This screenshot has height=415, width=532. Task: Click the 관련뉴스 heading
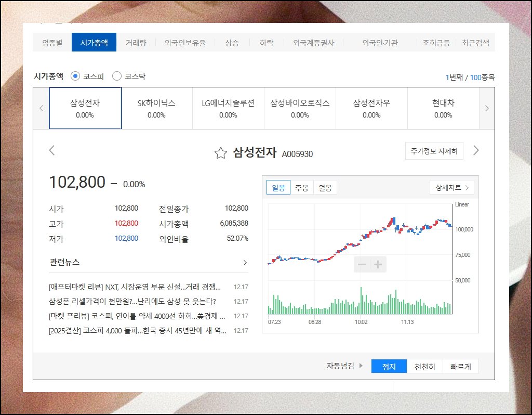64,262
